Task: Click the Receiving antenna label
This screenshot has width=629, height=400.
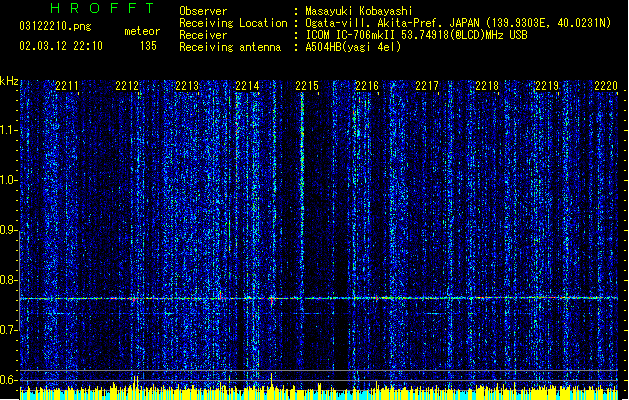Action: (x=230, y=47)
